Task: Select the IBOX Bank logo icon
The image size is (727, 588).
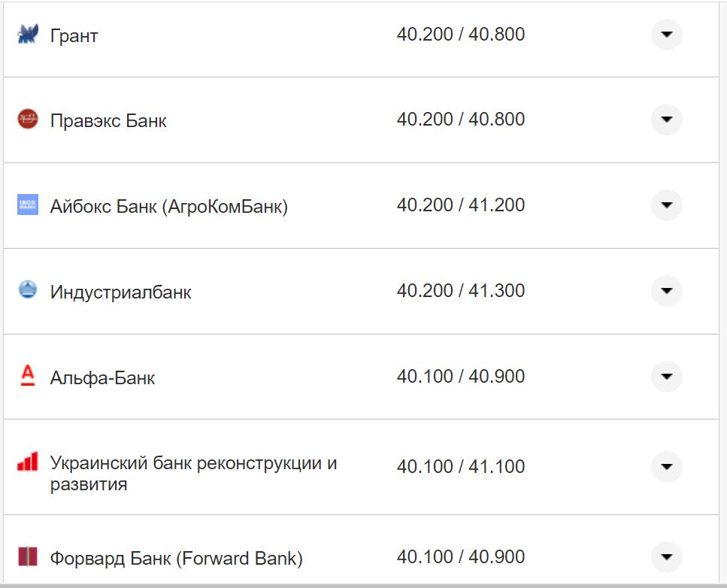Action: coord(26,205)
